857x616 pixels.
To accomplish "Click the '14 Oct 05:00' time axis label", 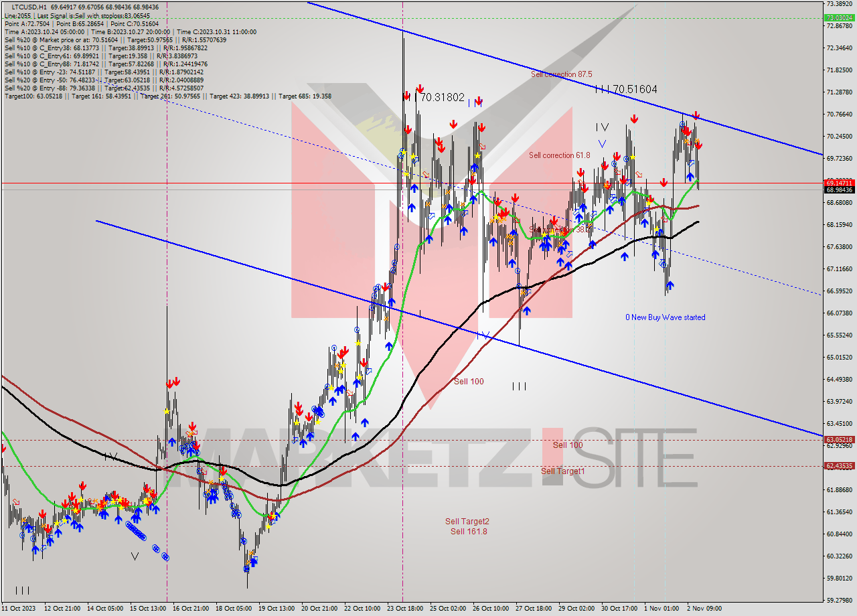I will [x=104, y=609].
